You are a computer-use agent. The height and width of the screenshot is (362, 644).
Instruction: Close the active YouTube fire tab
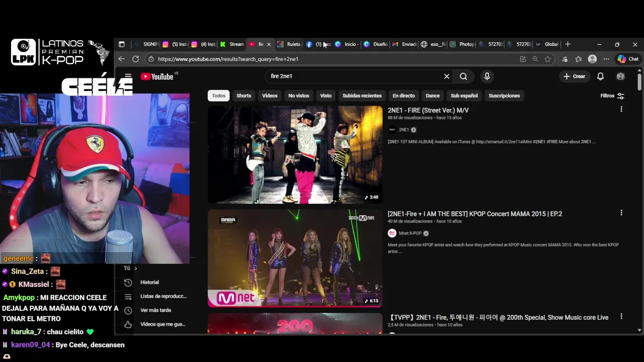269,44
